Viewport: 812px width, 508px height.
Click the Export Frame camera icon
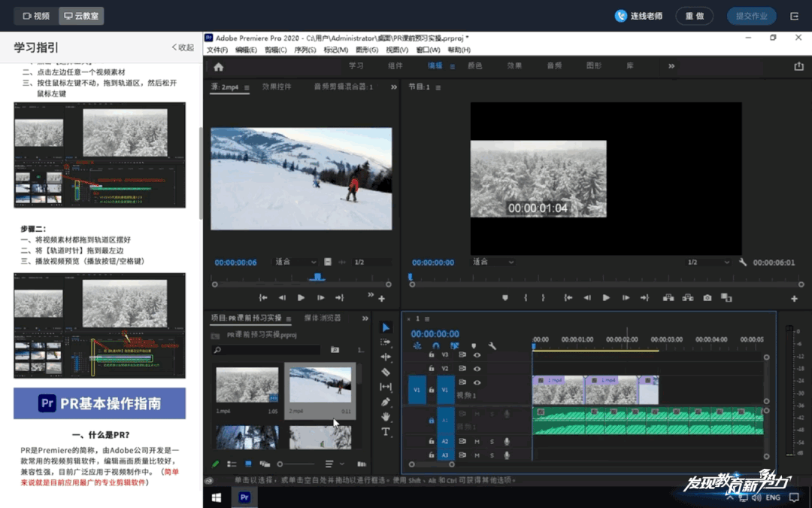pos(707,298)
